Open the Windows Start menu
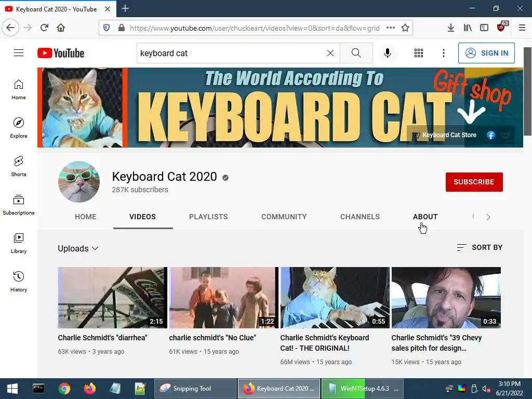Viewport: 532px width, 399px height. tap(12, 389)
